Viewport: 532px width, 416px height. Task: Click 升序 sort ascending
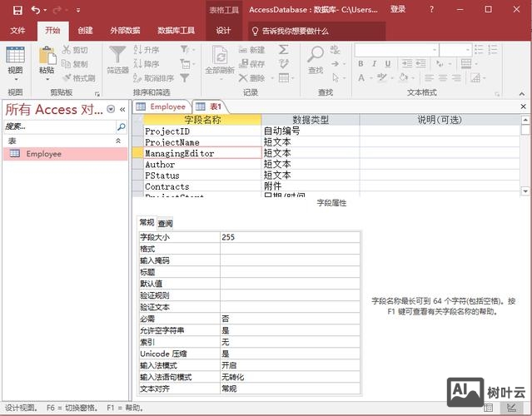147,50
